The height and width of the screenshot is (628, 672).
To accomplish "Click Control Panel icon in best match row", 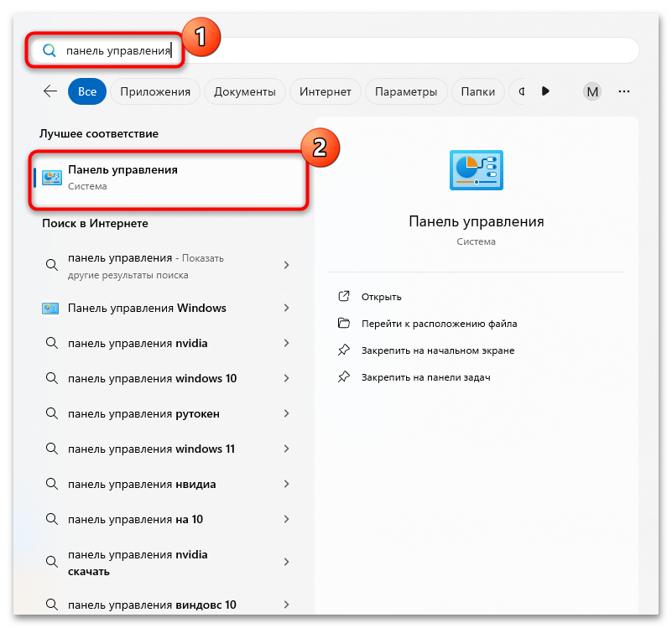I will tap(52, 178).
